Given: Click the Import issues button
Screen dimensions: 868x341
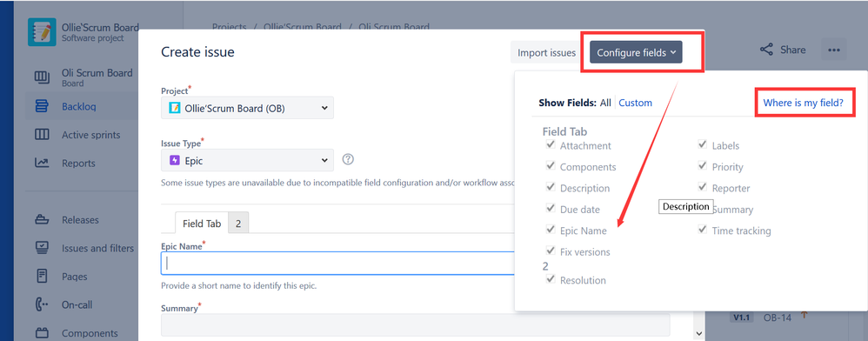Looking at the screenshot, I should coord(546,52).
